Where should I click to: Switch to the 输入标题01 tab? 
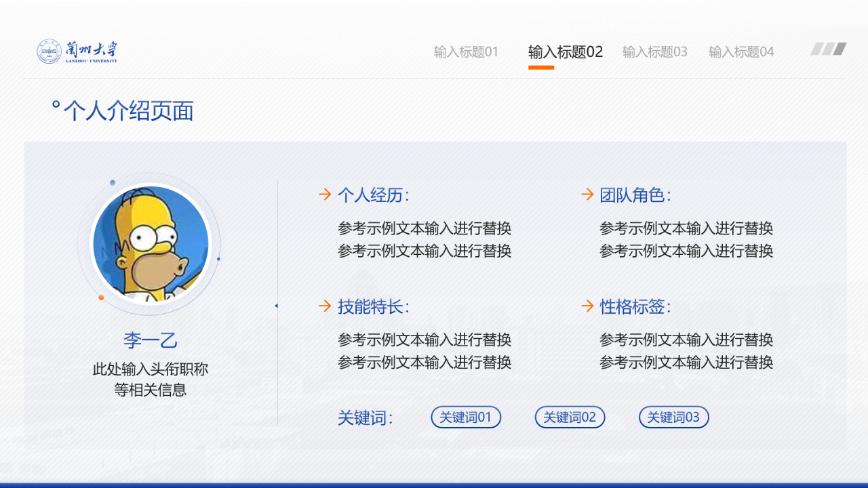pos(465,51)
